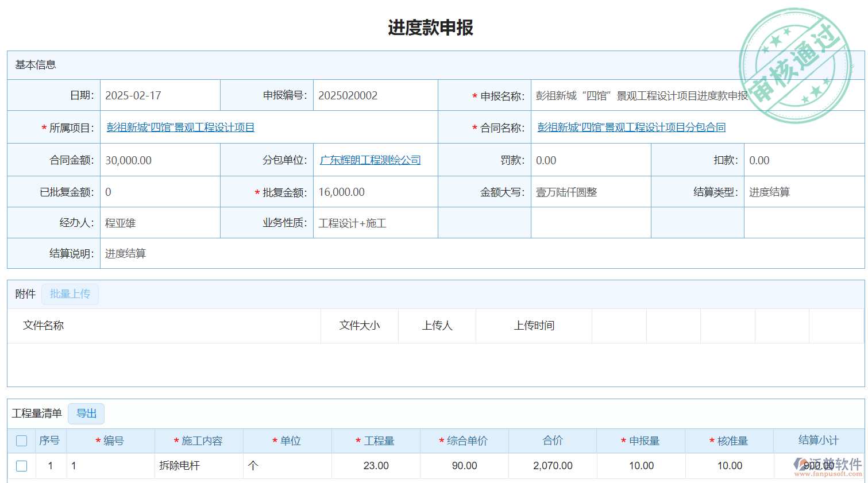868x483 pixels.
Task: Click the 文件名称 column header in attachments
Action: (x=44, y=326)
